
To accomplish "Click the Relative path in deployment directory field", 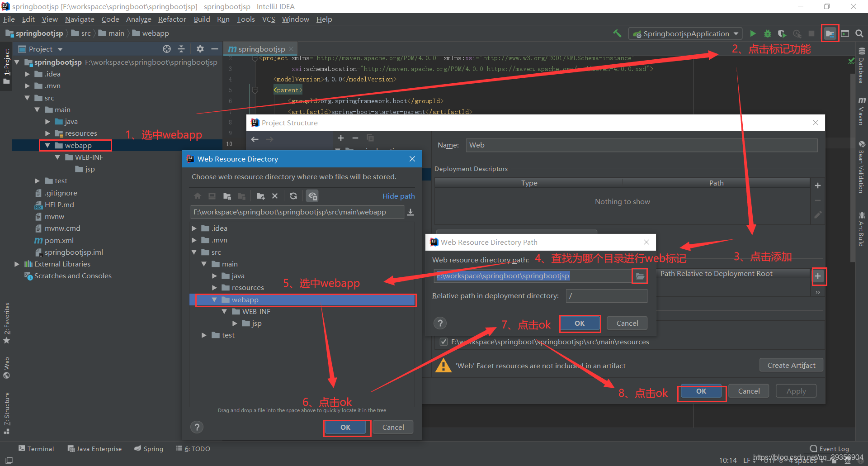I will coord(606,296).
